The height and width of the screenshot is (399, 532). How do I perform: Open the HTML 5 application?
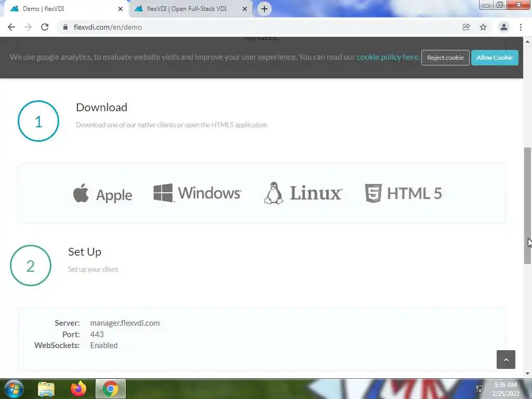(403, 193)
